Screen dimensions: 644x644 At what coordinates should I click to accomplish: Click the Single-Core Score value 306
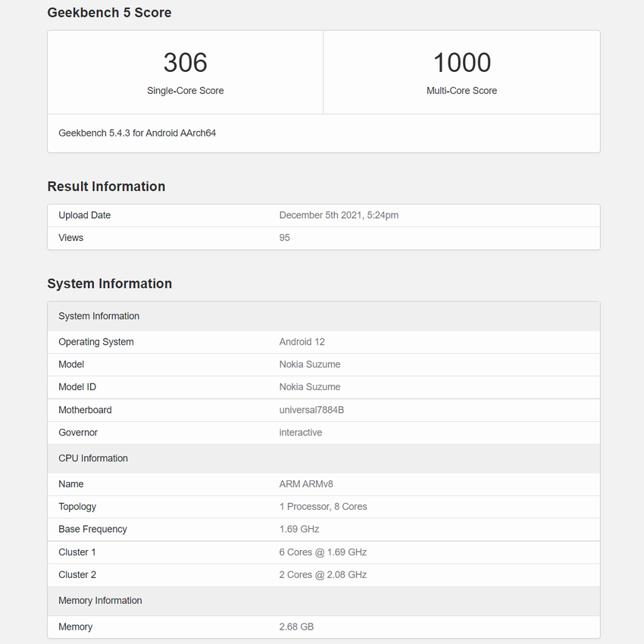tap(185, 63)
